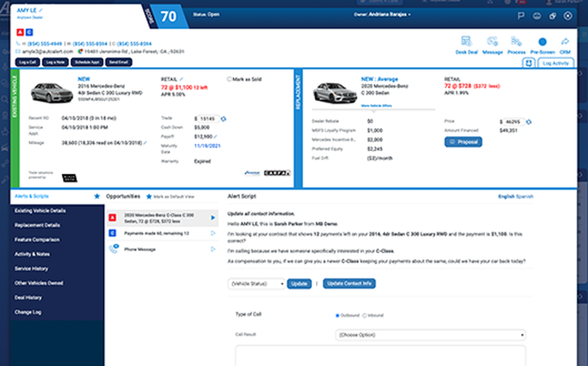Open the Pre-Screen tool
This screenshot has height=366, width=588.
click(542, 45)
